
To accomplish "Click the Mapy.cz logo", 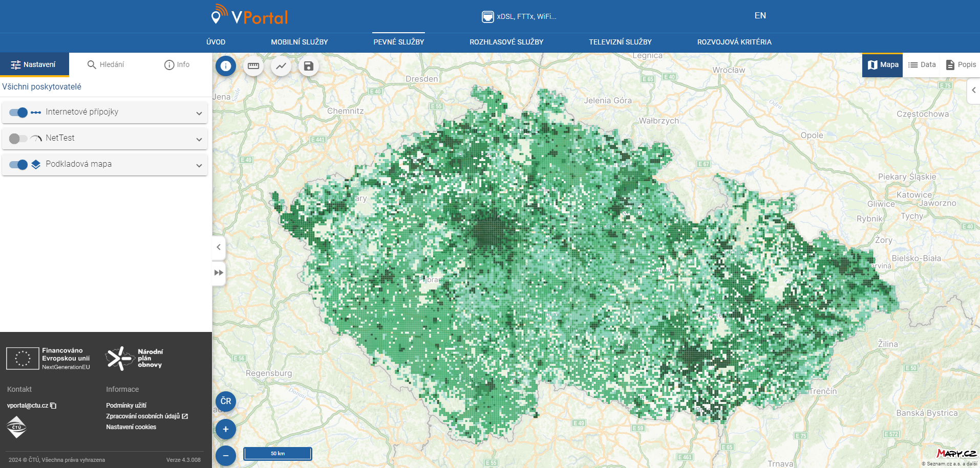I will click(956, 453).
